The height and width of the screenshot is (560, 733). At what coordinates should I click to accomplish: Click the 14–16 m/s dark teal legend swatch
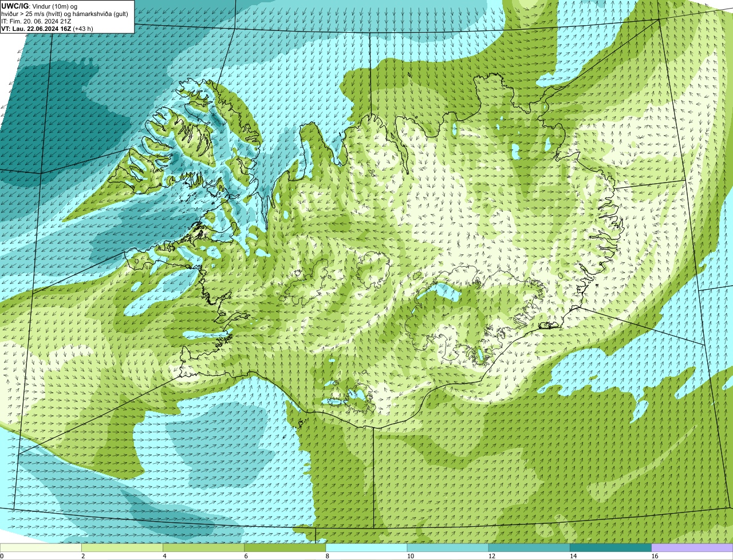(611, 548)
